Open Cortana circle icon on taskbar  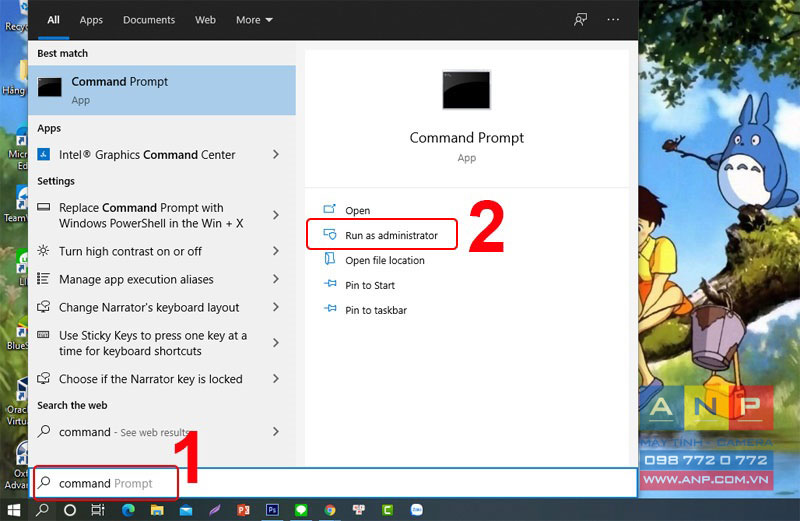coord(70,510)
